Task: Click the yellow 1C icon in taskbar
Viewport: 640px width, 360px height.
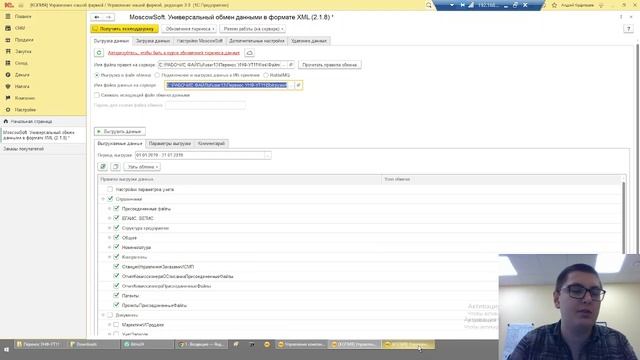Action: [x=267, y=344]
